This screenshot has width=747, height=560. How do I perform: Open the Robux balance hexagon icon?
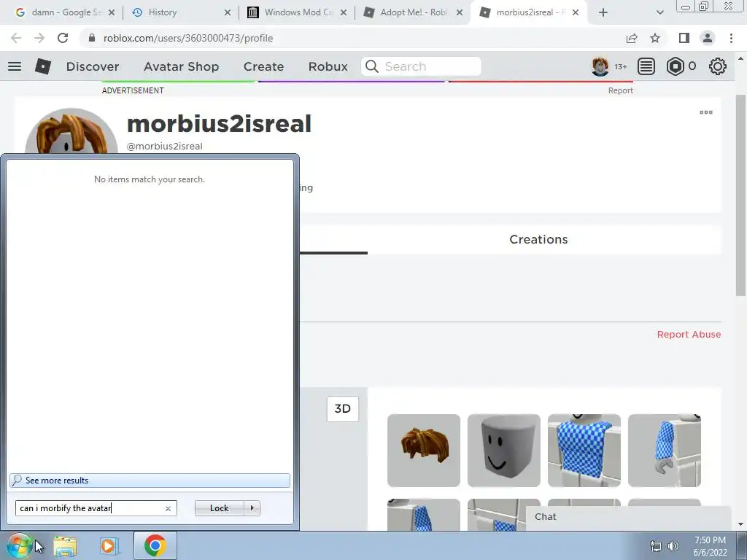pos(675,66)
